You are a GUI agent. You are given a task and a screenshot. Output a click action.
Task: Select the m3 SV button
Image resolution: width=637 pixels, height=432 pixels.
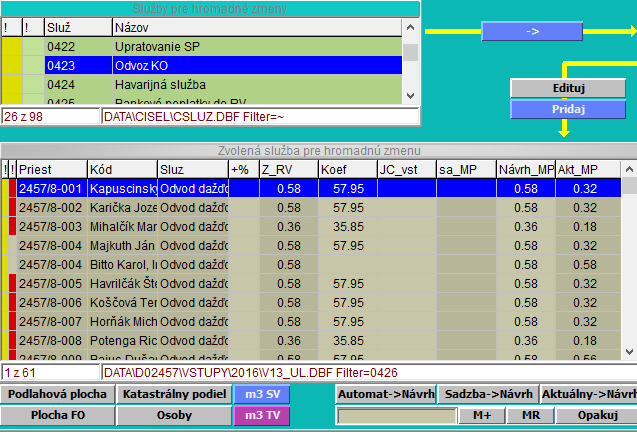262,394
